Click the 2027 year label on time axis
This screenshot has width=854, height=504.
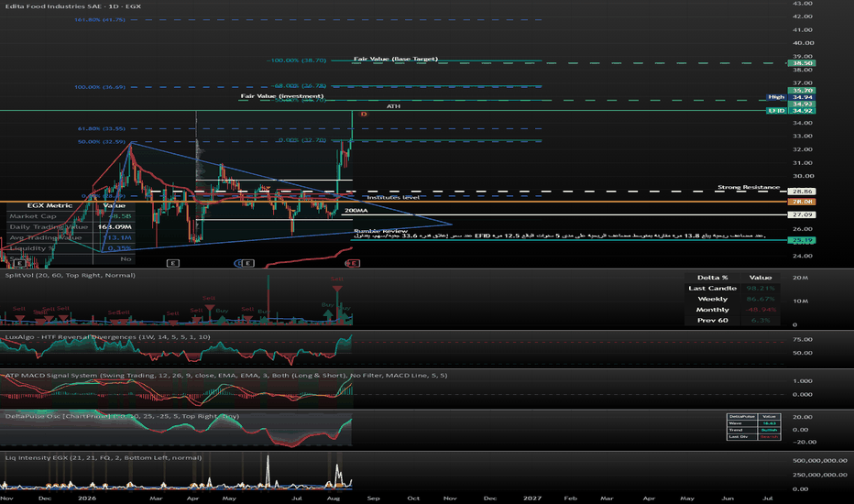click(x=532, y=498)
